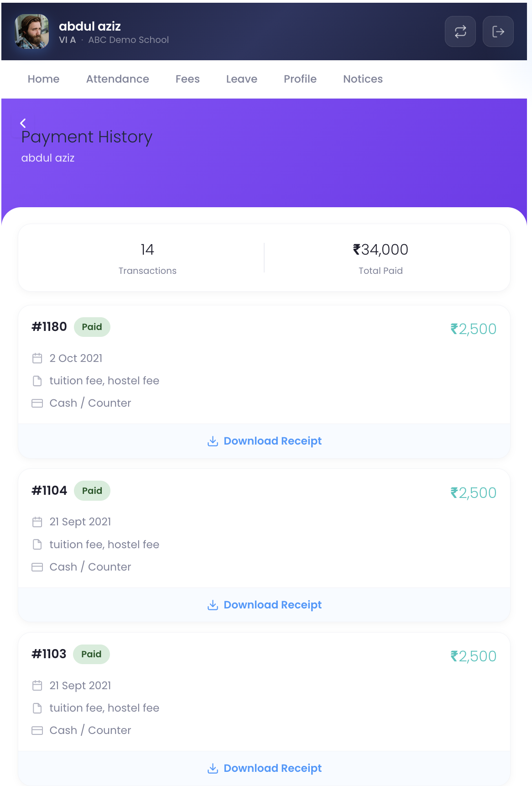Click the download arrow icon under transaction #1180
The width and height of the screenshot is (532, 786).
tap(213, 441)
